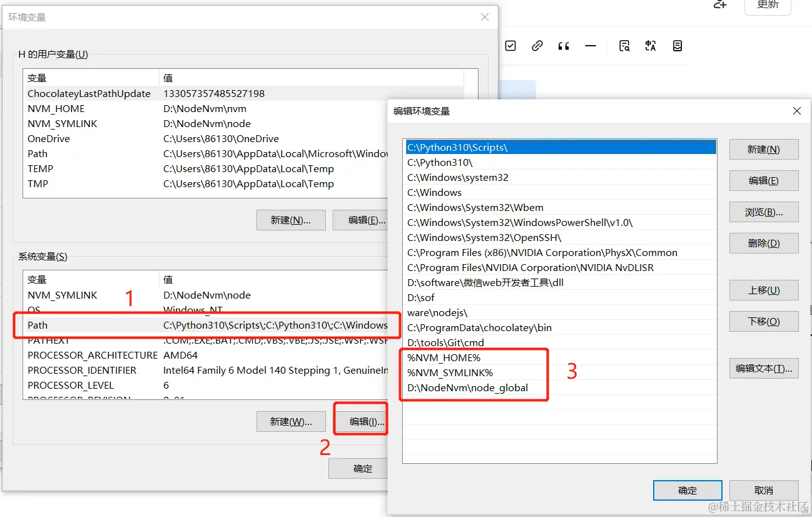
Task: Select PROCESSOR_LEVEL system variable row
Action: [x=206, y=385]
